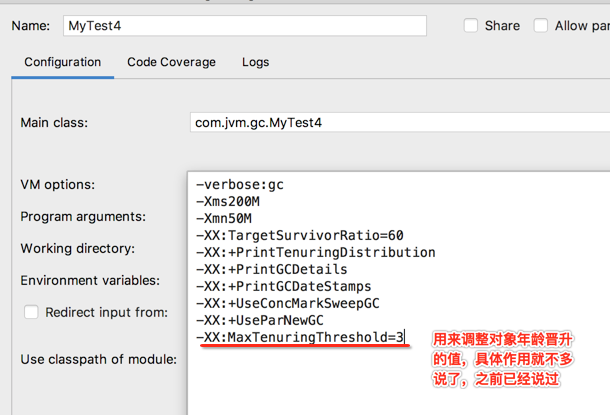The width and height of the screenshot is (610, 415).
Task: Tick the Redirect input from checkbox
Action: pyautogui.click(x=31, y=312)
